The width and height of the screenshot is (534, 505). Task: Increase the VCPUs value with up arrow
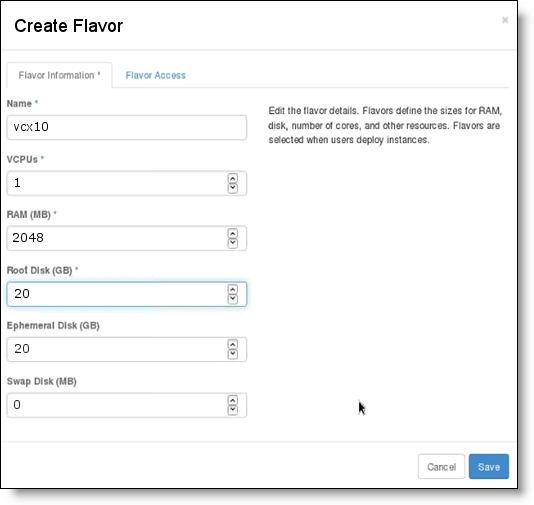[233, 178]
